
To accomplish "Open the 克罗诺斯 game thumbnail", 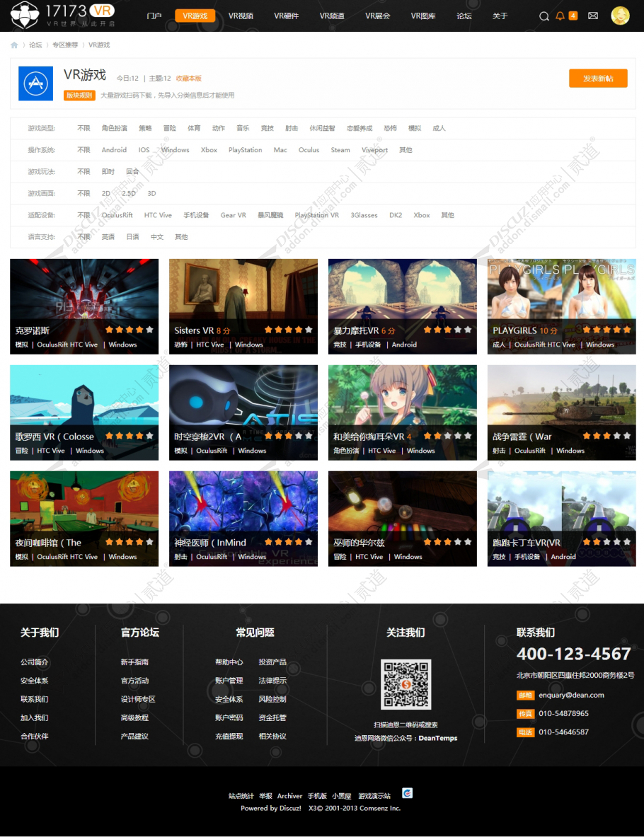I will click(x=84, y=306).
